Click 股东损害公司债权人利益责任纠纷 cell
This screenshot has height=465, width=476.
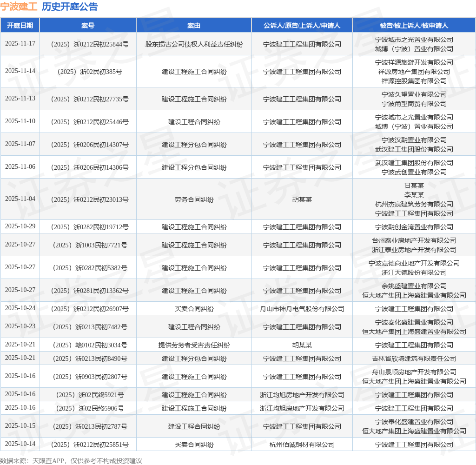(194, 44)
